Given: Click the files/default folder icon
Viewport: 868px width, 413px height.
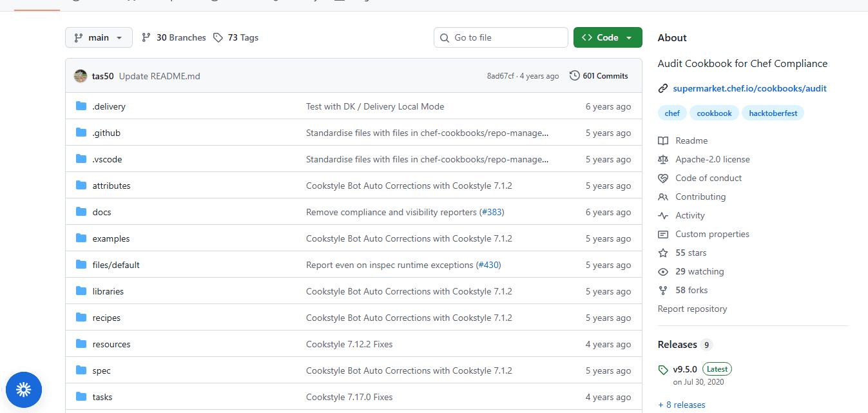Looking at the screenshot, I should point(81,265).
